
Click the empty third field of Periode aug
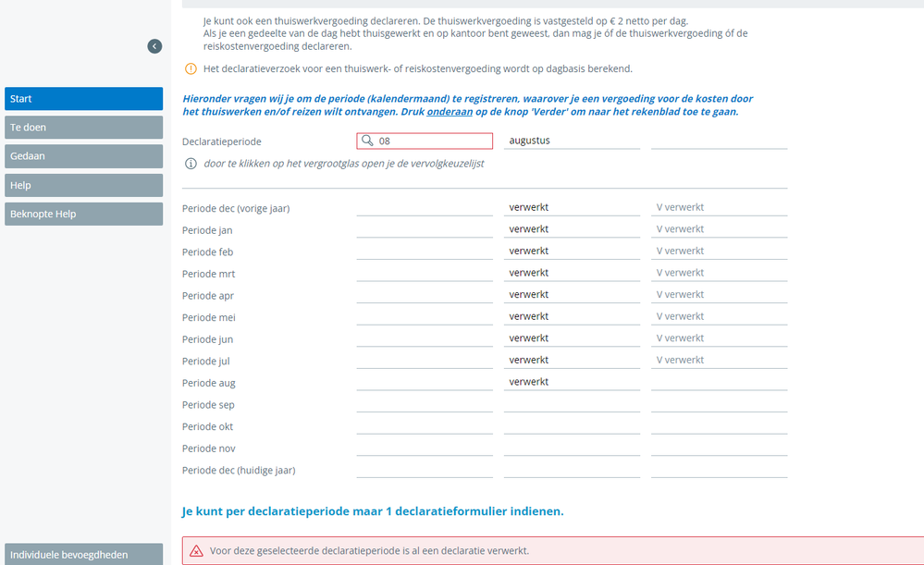719,382
